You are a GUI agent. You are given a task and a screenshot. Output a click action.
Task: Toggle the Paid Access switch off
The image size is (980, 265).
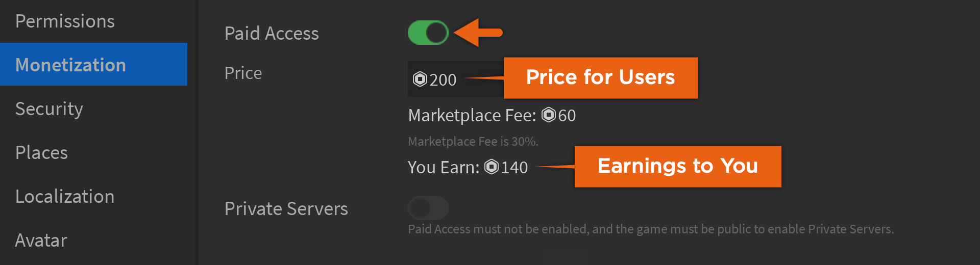pyautogui.click(x=428, y=33)
